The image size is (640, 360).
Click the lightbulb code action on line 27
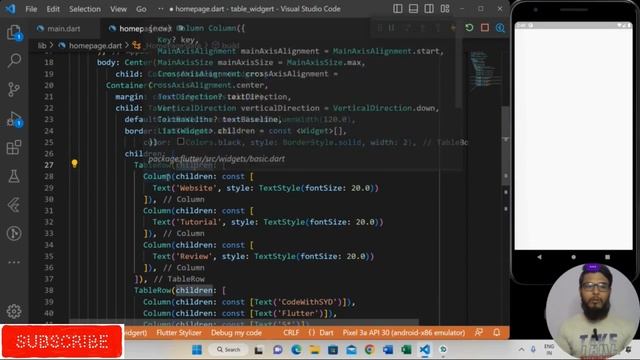click(x=74, y=164)
